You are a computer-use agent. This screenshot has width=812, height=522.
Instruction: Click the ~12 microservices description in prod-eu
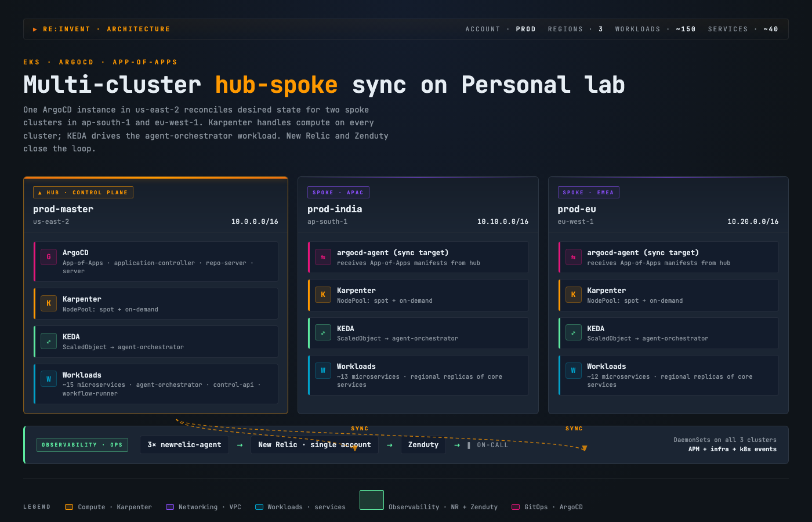click(670, 380)
